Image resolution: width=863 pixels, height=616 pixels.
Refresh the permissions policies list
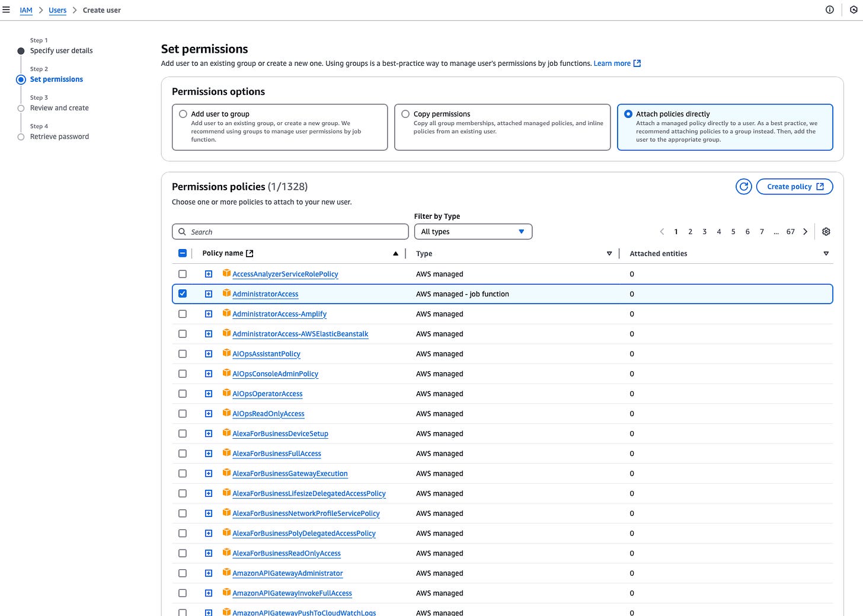(x=744, y=187)
